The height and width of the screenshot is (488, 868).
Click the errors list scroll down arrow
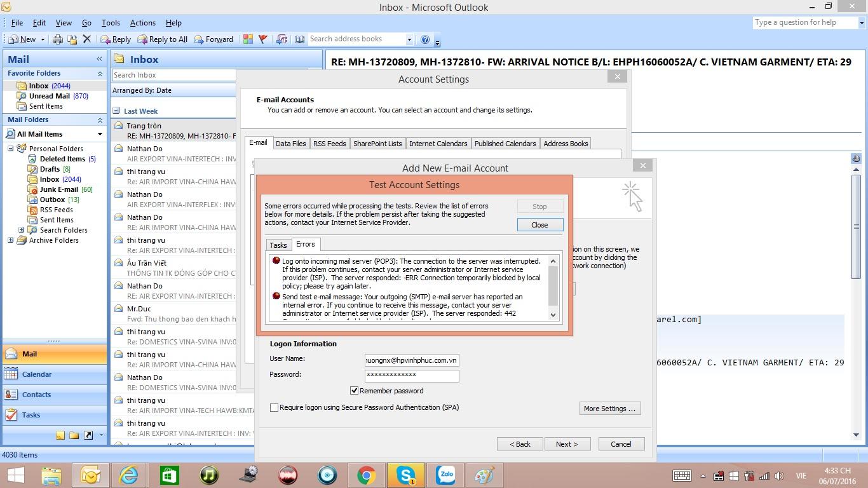[x=553, y=315]
